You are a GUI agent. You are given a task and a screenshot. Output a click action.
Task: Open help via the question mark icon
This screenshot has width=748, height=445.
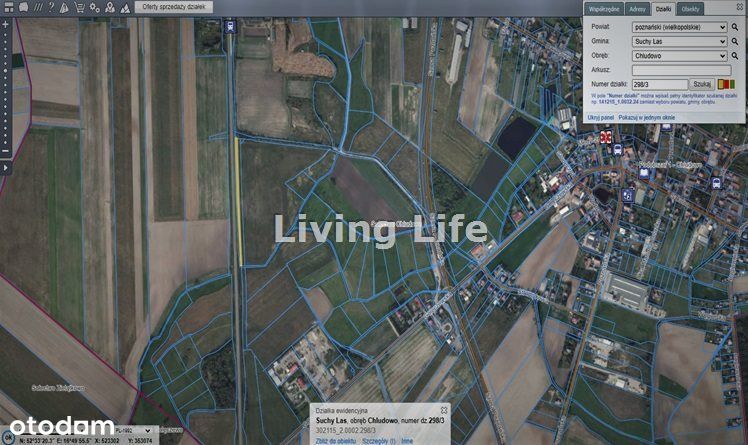(52, 7)
